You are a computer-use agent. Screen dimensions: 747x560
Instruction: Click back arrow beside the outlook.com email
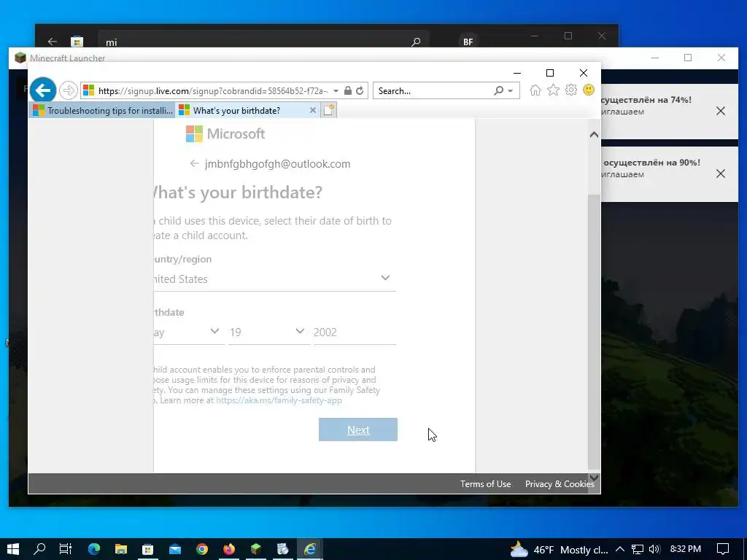coord(194,164)
